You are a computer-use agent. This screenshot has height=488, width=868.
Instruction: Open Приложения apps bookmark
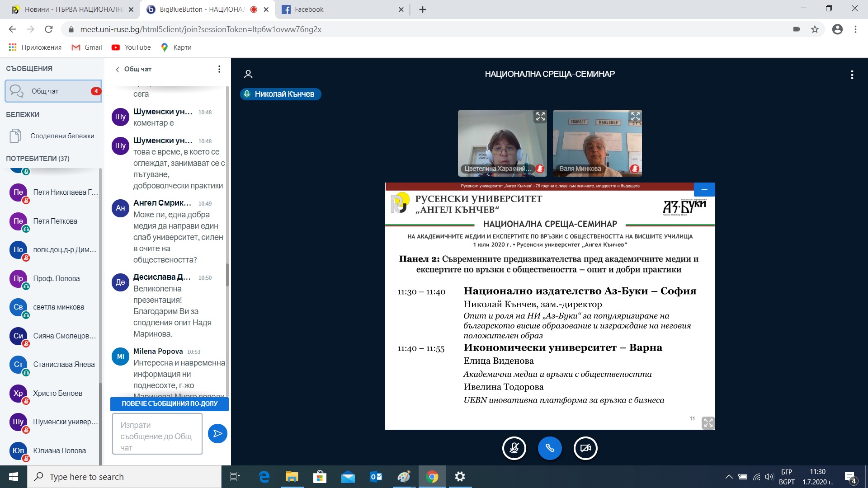click(35, 47)
